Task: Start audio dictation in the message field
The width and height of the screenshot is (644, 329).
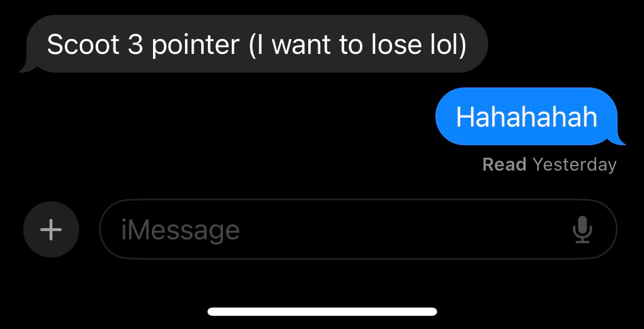Action: [582, 229]
